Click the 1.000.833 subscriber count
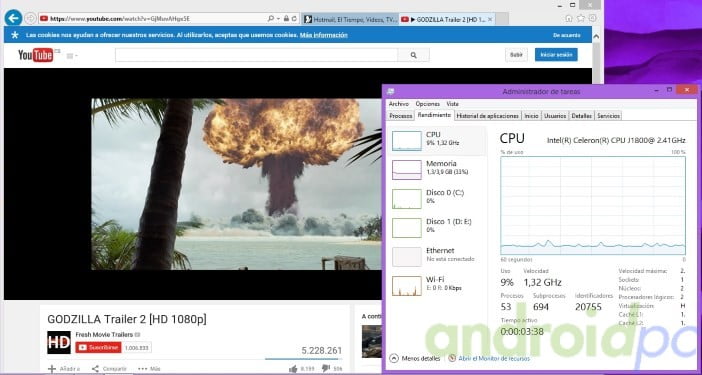Image resolution: width=702 pixels, height=375 pixels. pos(137,348)
